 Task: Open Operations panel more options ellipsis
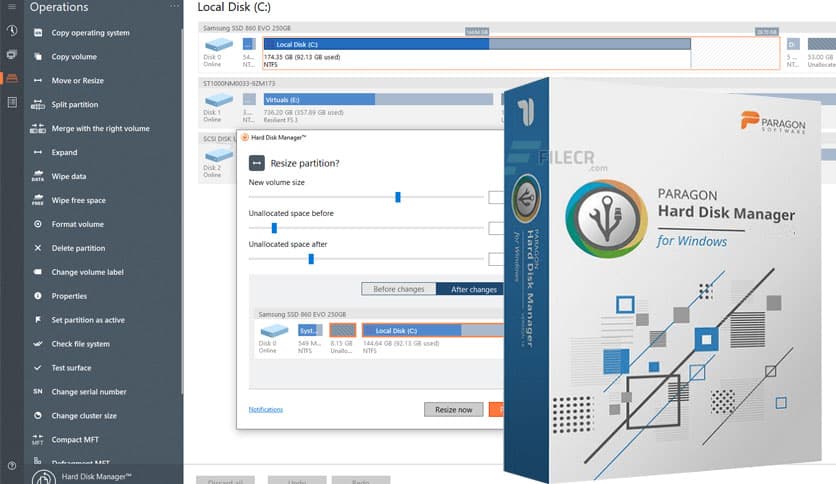tap(174, 6)
